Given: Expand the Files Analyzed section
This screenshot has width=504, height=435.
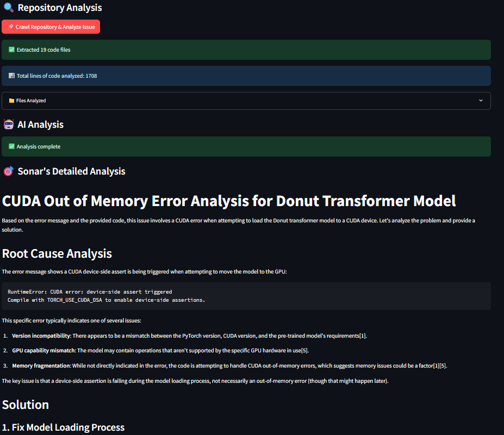Looking at the screenshot, I should (x=246, y=101).
